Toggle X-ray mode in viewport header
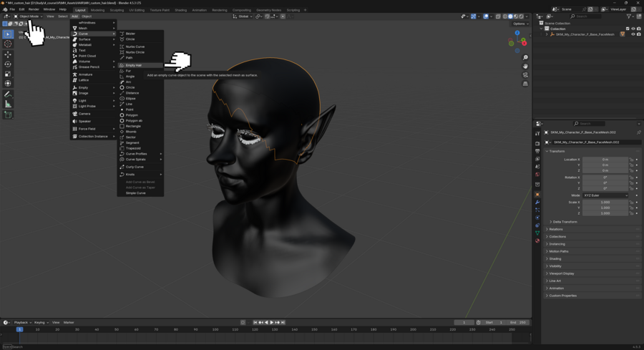The height and width of the screenshot is (350, 644). tap(498, 16)
